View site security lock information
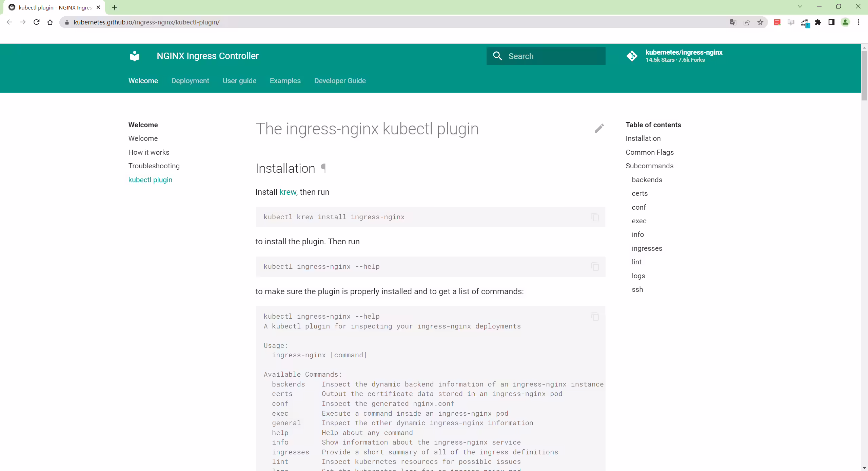This screenshot has height=471, width=868. tap(67, 22)
